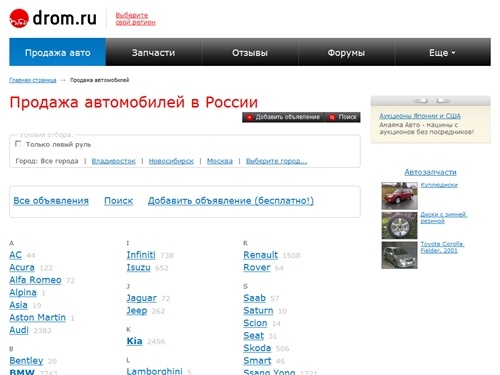The width and height of the screenshot is (500, 375).
Task: Open the Форумы tab
Action: tap(346, 52)
